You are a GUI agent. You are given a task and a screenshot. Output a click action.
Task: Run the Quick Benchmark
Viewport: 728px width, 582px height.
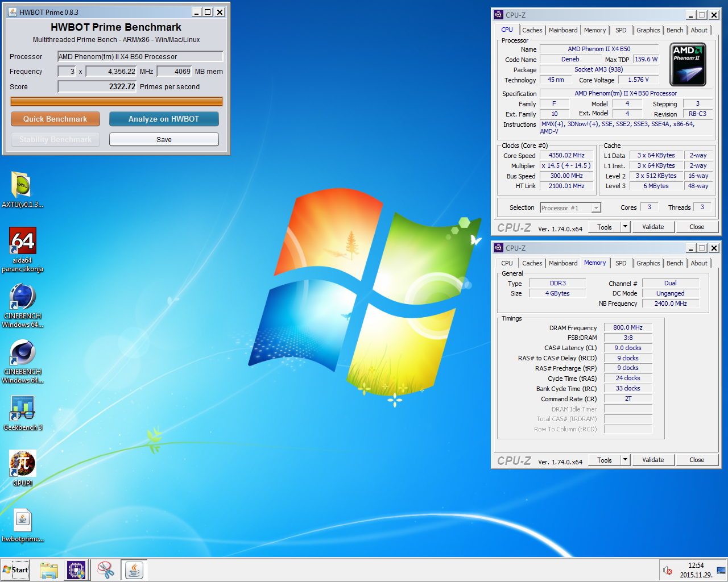(x=55, y=119)
